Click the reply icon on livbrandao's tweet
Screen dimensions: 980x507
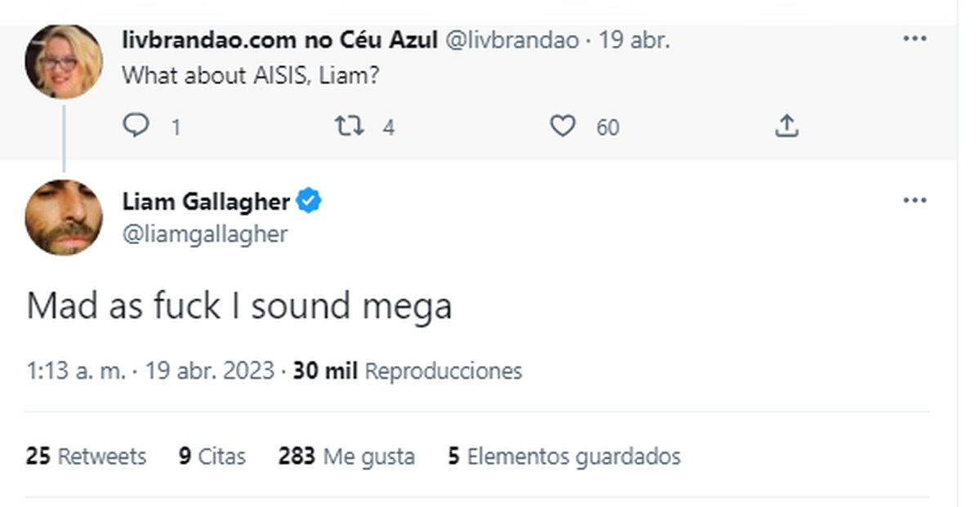pyautogui.click(x=137, y=127)
